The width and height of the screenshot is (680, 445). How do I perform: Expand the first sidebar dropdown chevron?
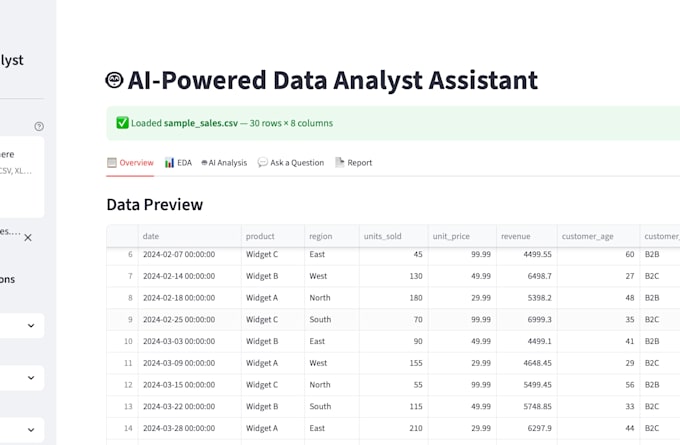click(x=31, y=325)
